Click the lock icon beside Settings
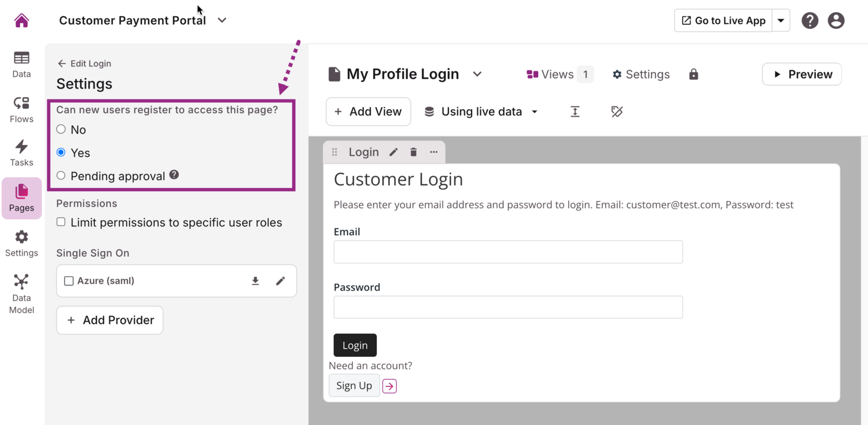This screenshot has height=425, width=868. [693, 75]
